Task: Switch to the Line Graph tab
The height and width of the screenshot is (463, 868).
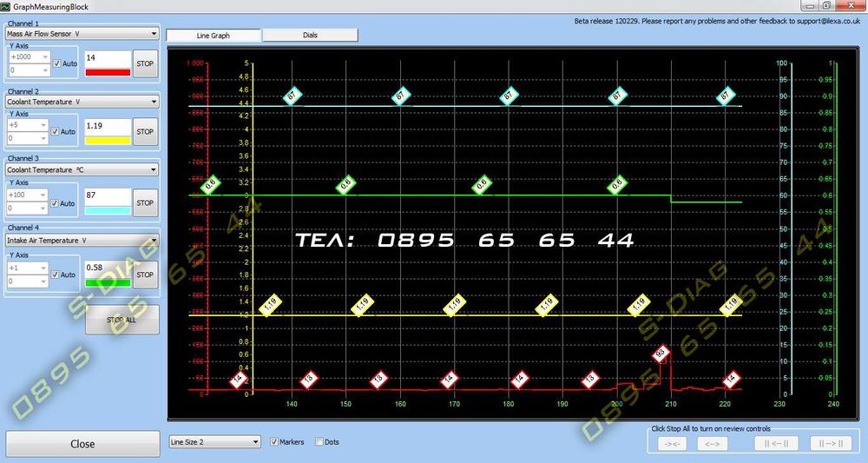Action: pos(214,36)
